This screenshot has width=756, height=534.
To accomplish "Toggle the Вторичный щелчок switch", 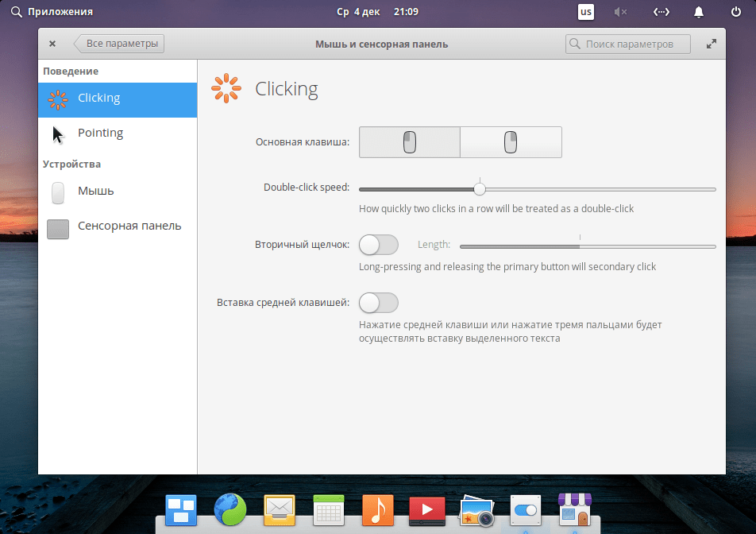I will (379, 245).
